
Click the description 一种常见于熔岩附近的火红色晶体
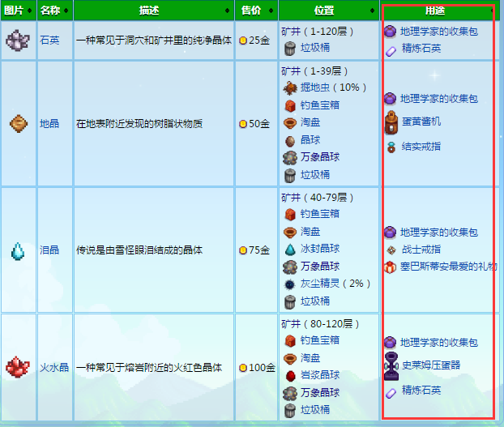point(149,367)
